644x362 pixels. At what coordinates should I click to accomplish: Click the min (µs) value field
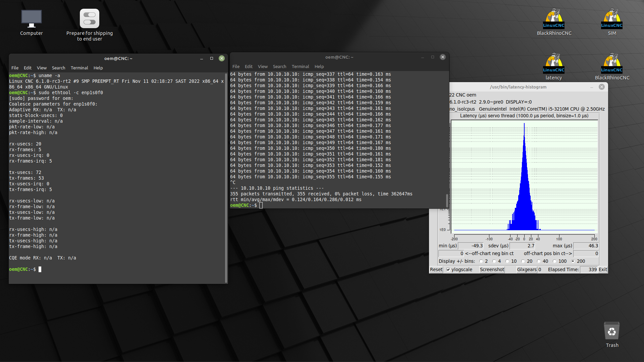471,246
